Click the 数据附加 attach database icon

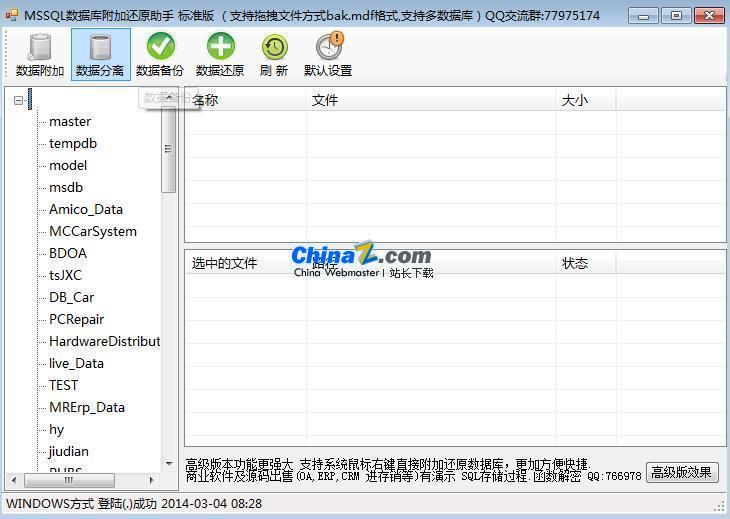click(40, 55)
